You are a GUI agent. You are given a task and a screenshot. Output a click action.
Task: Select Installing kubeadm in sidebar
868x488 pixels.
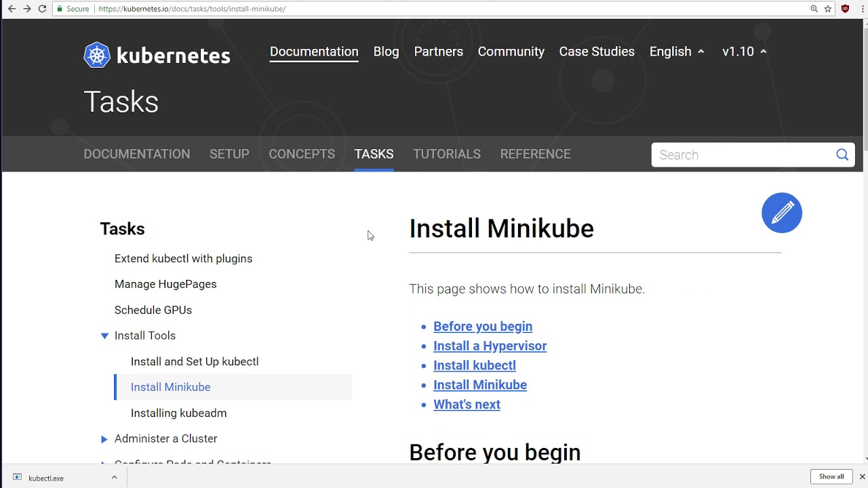click(x=178, y=413)
